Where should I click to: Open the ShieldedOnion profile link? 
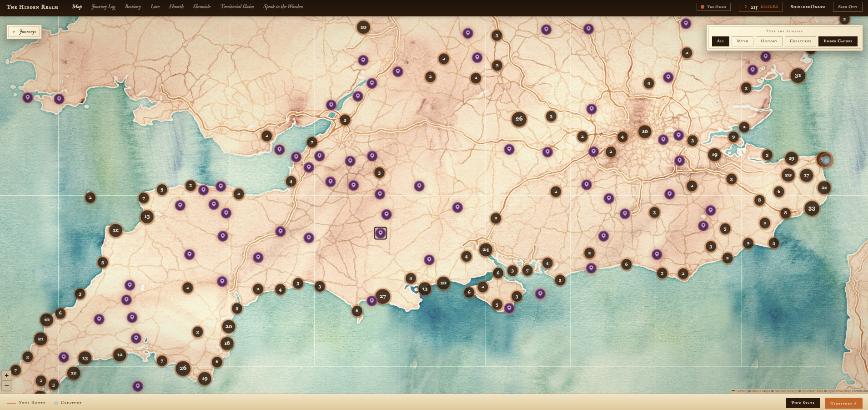tap(808, 7)
